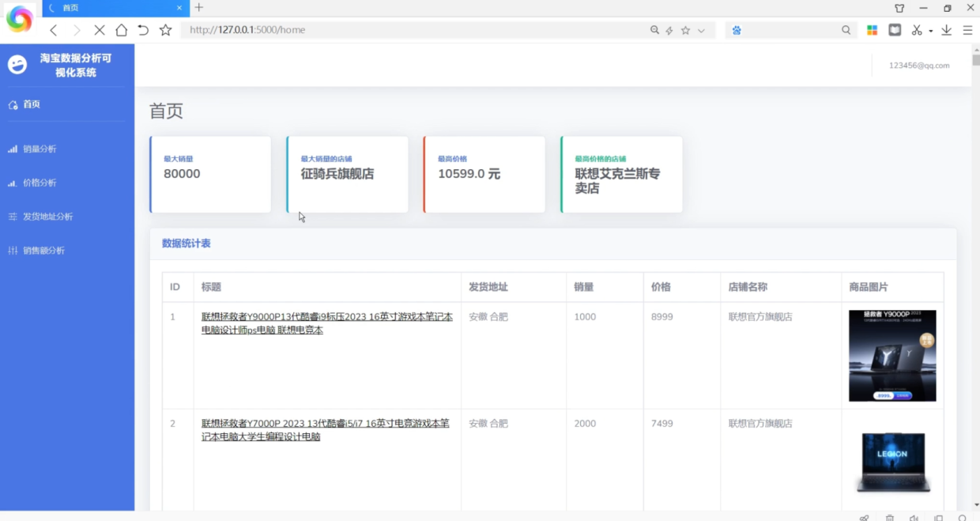Click the skin shirt icon in title bar
980x521 pixels.
(x=899, y=8)
